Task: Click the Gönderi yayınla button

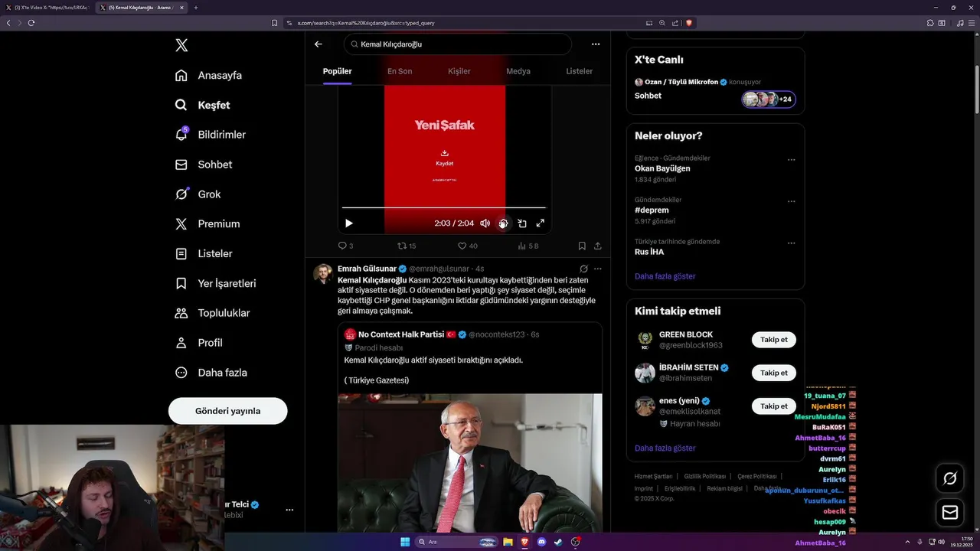Action: [x=228, y=411]
